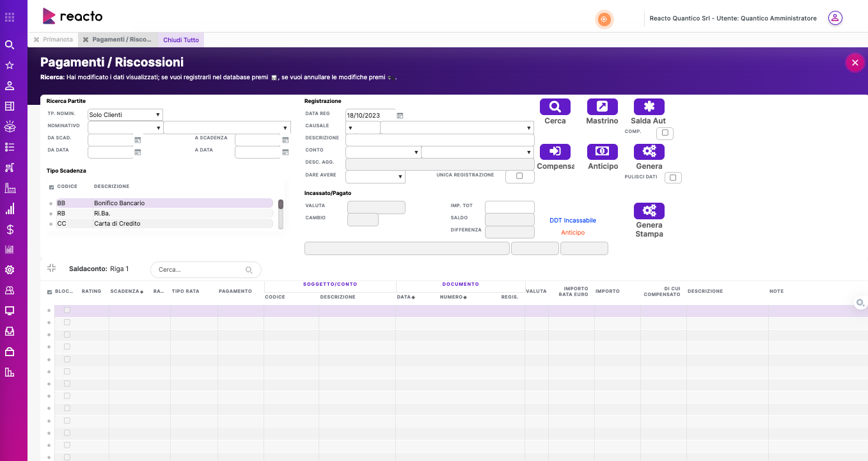The height and width of the screenshot is (461, 868).
Task: Click the Cerca magnifier button
Action: click(x=555, y=107)
